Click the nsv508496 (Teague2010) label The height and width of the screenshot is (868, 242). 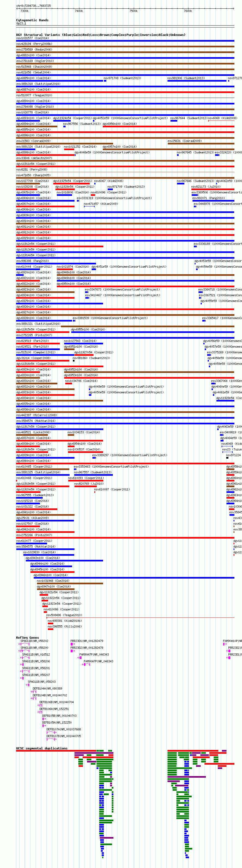64,616
